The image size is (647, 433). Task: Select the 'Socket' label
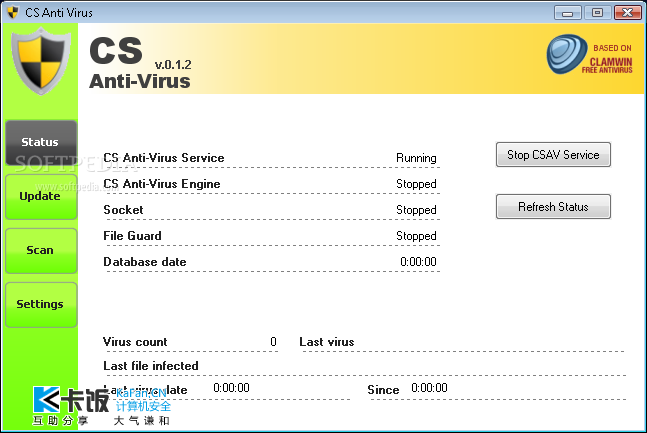click(123, 210)
